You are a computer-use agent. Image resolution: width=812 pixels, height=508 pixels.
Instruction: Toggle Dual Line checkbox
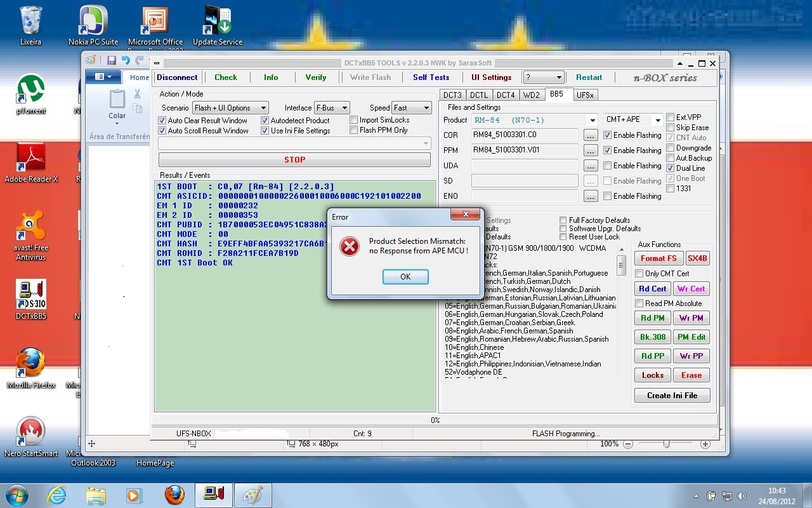[671, 168]
